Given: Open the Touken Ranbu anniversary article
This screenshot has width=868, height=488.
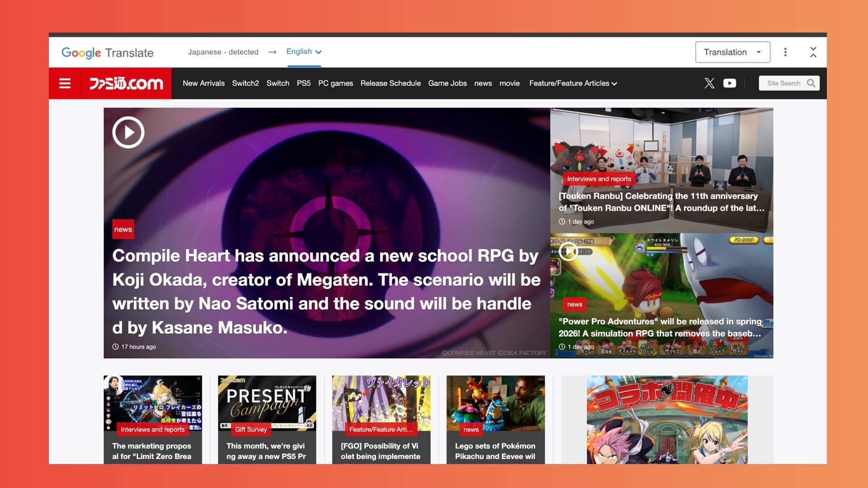Looking at the screenshot, I should 661,202.
